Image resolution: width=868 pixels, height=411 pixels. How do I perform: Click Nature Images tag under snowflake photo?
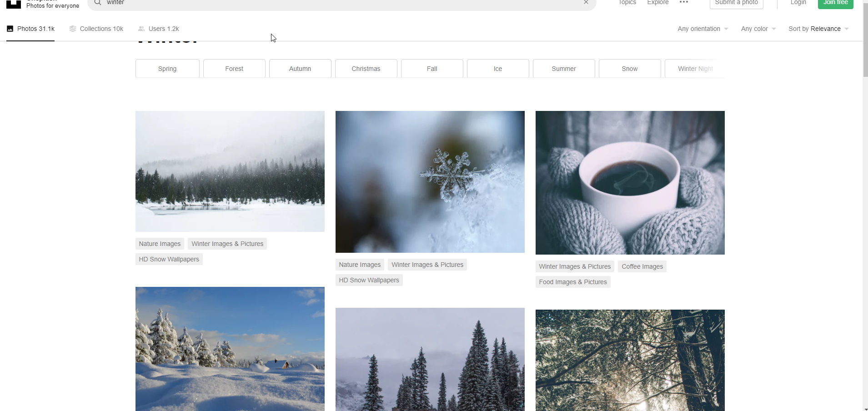click(360, 265)
